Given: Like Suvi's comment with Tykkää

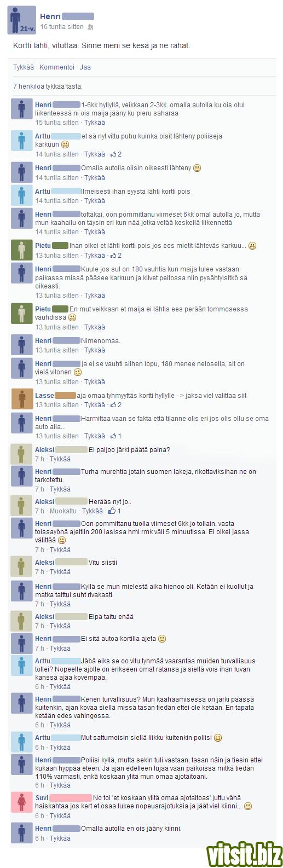Looking at the screenshot, I should [60, 816].
